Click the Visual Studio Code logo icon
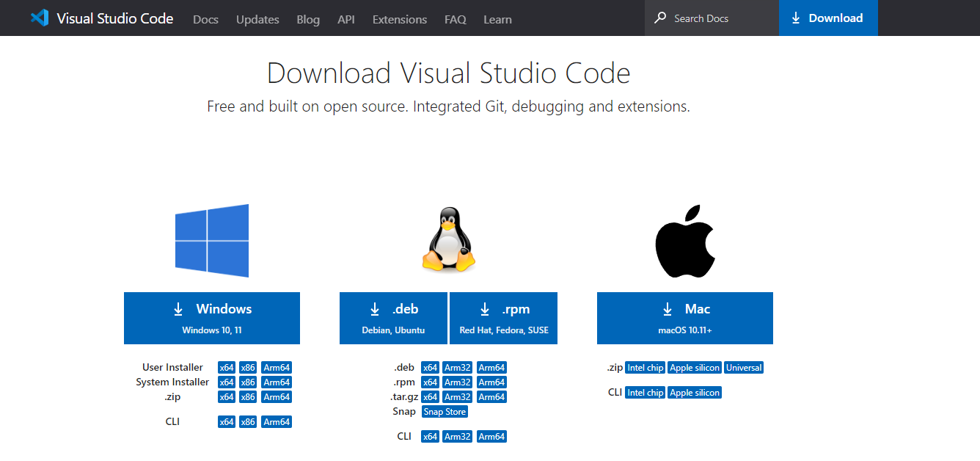 pos(40,18)
